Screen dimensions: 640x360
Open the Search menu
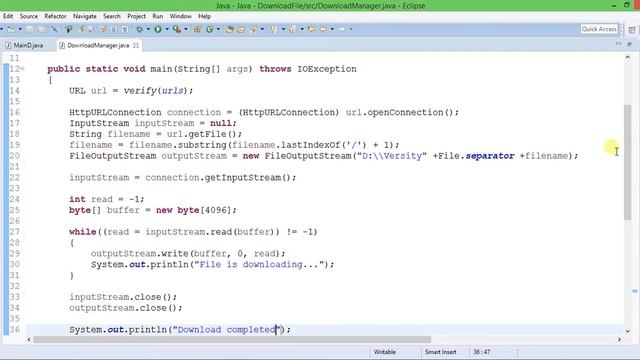(111, 16)
